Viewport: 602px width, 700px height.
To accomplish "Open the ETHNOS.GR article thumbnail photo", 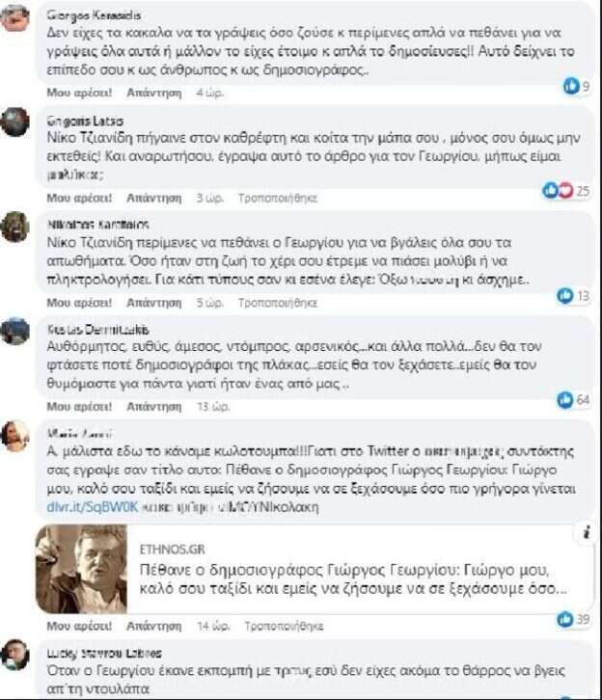I will coord(81,569).
